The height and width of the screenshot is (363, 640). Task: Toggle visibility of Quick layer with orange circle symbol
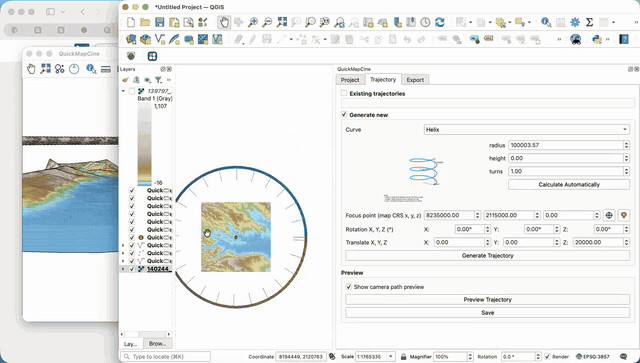(132, 237)
